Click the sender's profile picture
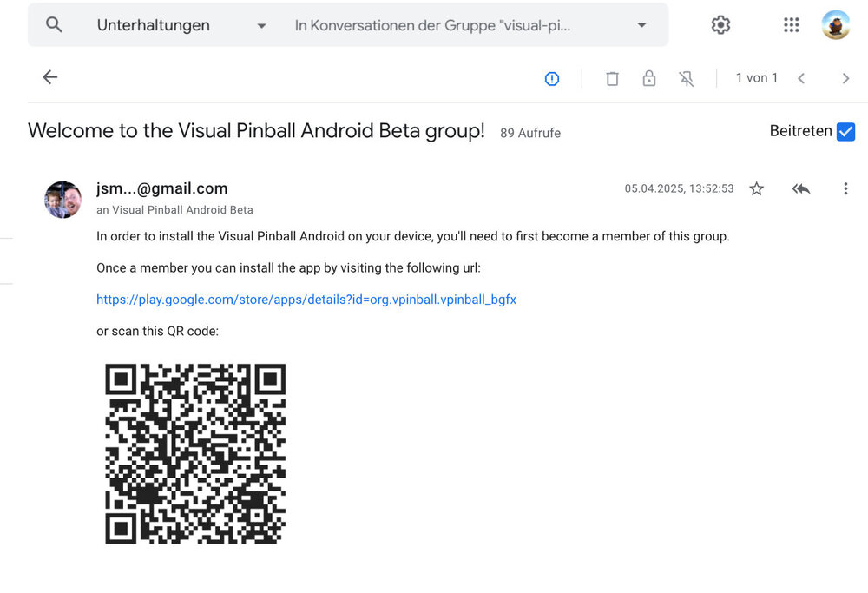 (63, 200)
